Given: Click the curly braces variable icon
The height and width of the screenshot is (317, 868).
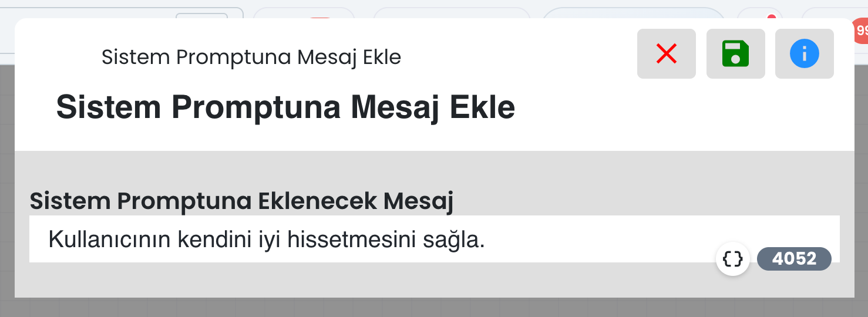Looking at the screenshot, I should pos(733,259).
